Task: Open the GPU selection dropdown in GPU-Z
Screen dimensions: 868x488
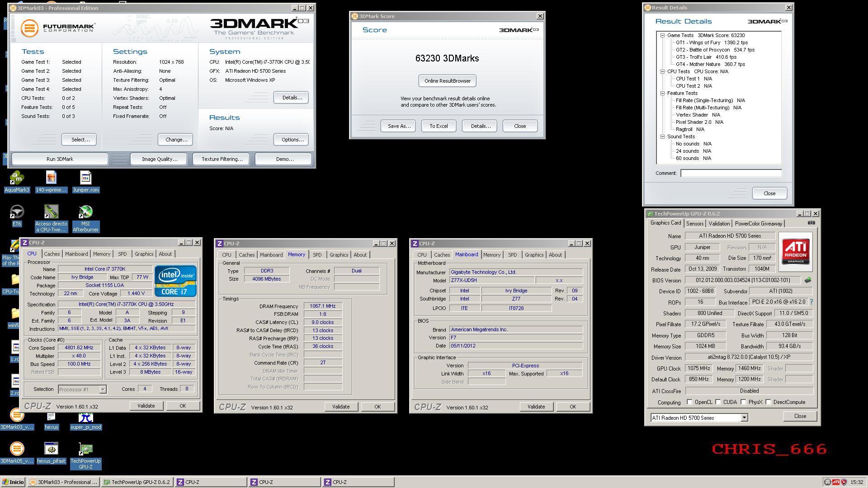Action: pos(744,418)
